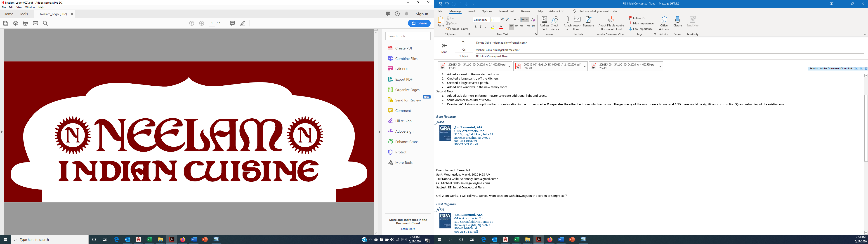
Task: Click Check Names in Outlook ribbon
Action: [555, 23]
